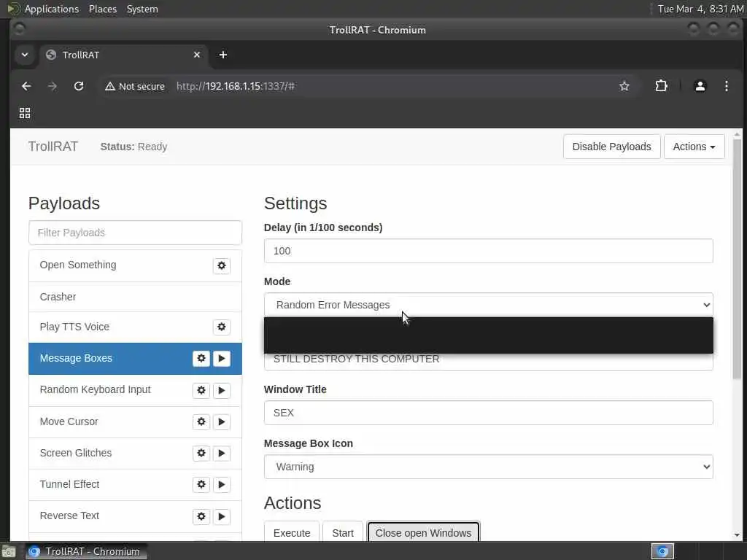
Task: Open Move Cursor settings gear
Action: [201, 422]
